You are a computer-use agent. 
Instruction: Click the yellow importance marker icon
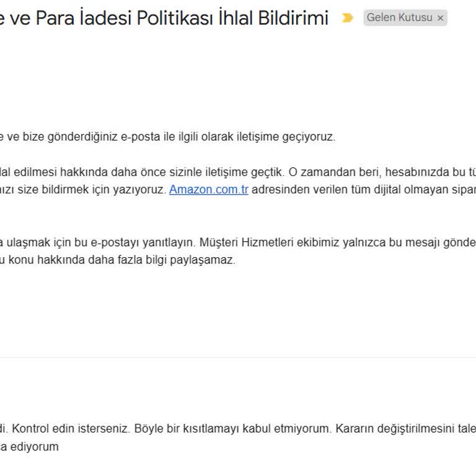pos(347,18)
